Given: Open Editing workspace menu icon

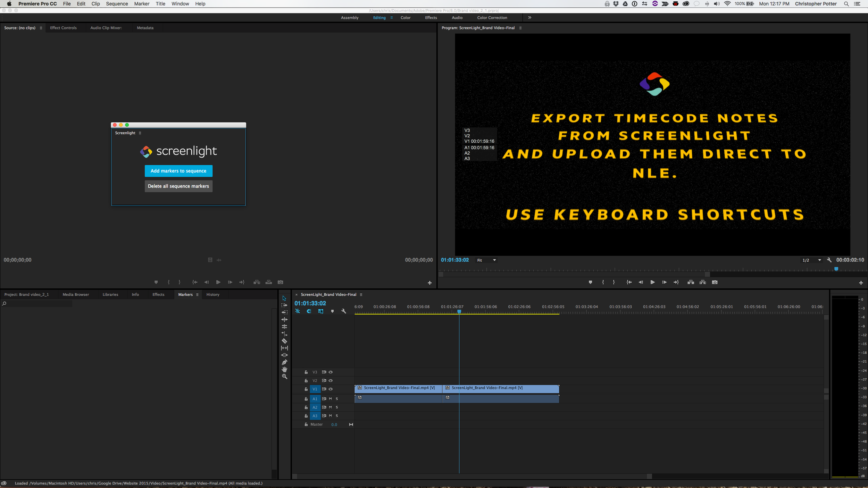Looking at the screenshot, I should click(391, 18).
